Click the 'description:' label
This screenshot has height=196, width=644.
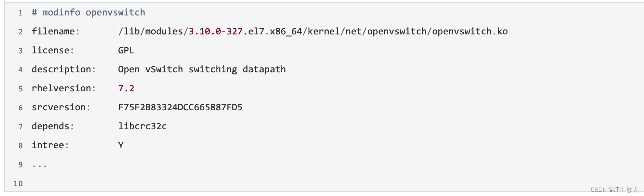pyautogui.click(x=63, y=70)
